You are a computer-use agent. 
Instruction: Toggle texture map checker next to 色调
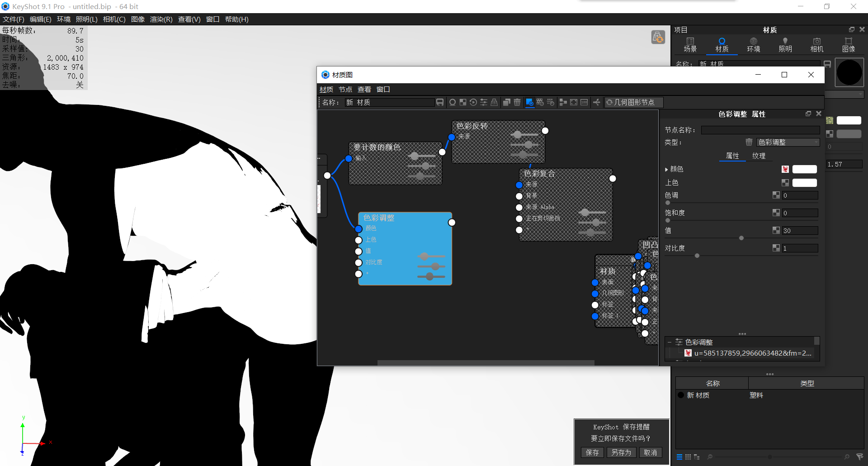(776, 195)
